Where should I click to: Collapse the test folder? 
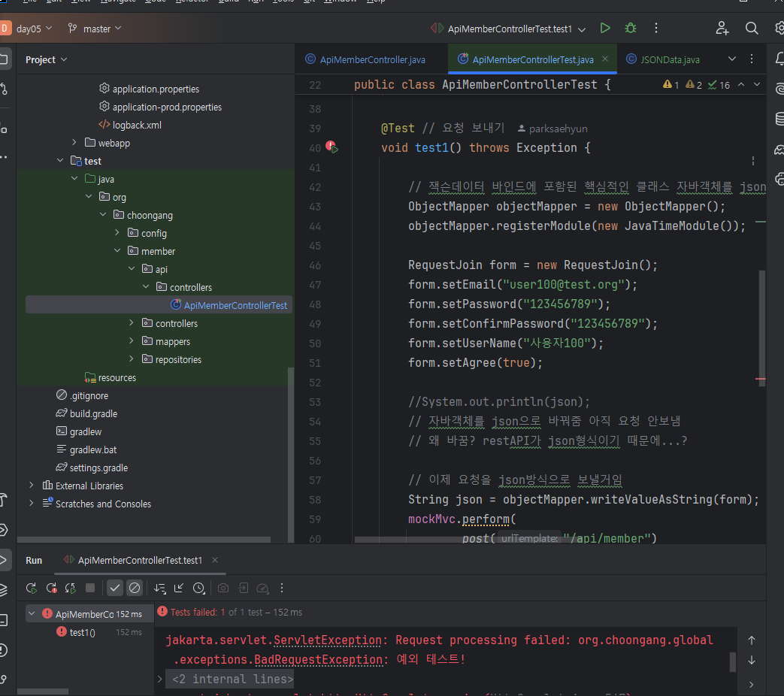pos(60,161)
